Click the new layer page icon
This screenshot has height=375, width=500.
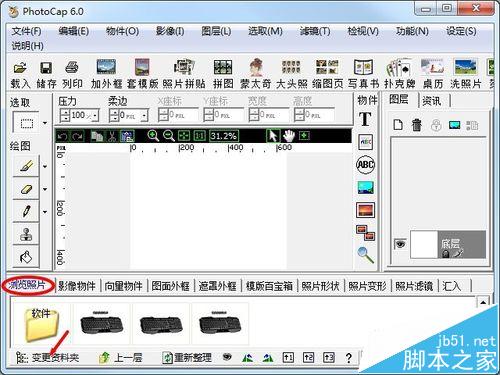coord(398,125)
